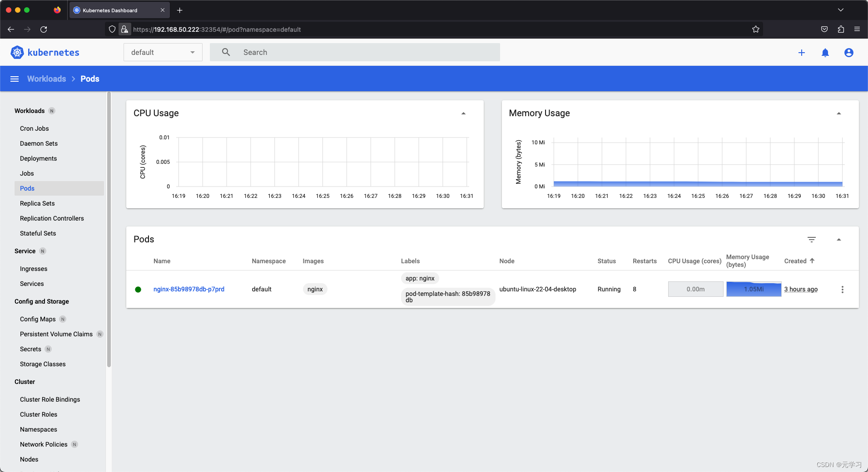
Task: Collapse the CPU Usage card
Action: click(463, 113)
